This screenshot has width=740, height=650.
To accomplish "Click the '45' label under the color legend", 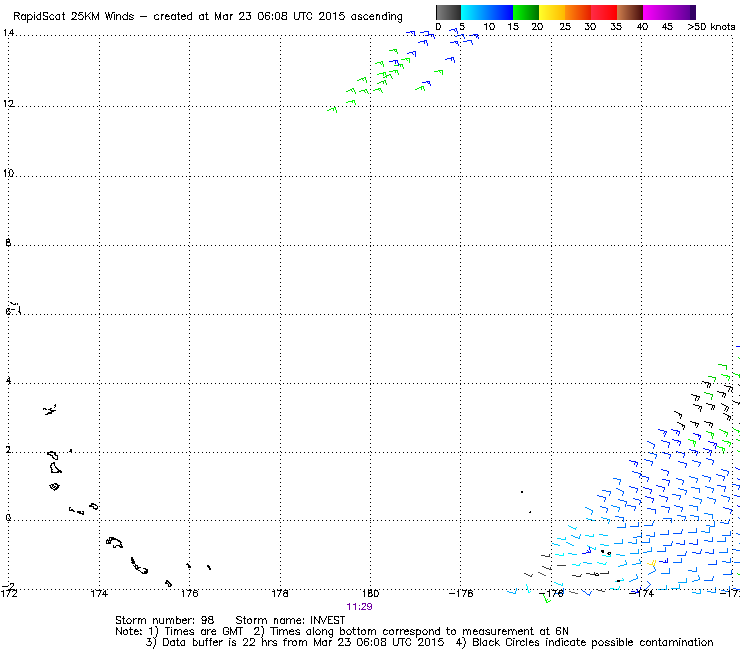I will coord(667,27).
